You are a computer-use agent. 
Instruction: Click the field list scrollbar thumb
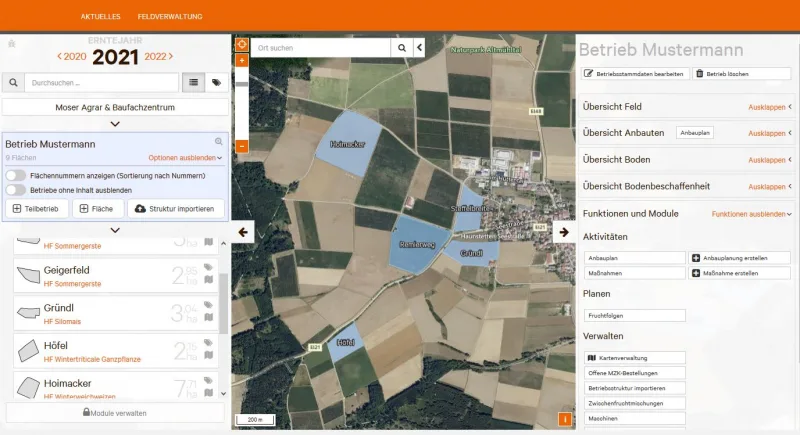223,303
